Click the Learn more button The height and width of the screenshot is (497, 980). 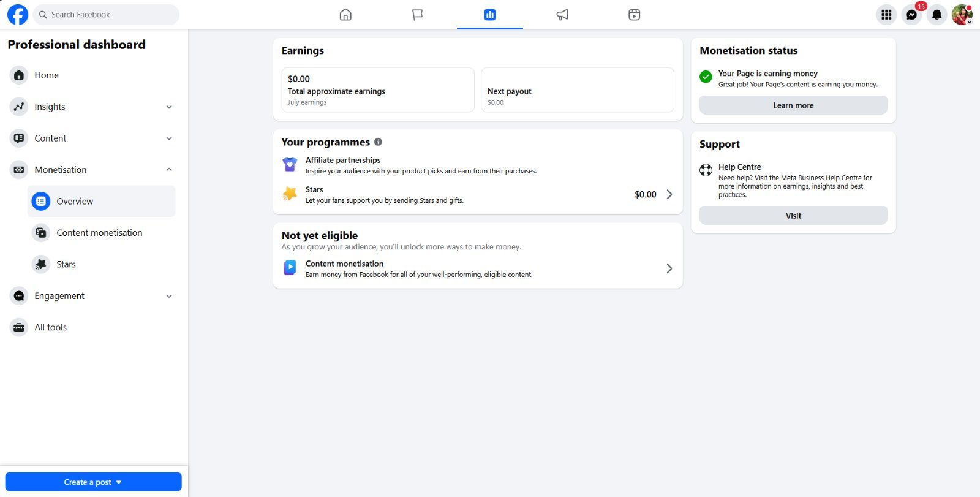point(793,105)
